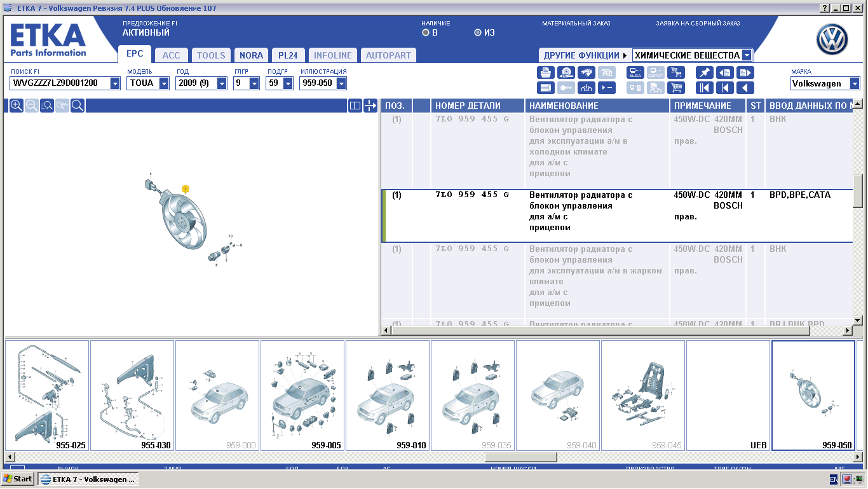The height and width of the screenshot is (489, 868).
Task: Click the pushpin bookmark icon
Action: 704,72
